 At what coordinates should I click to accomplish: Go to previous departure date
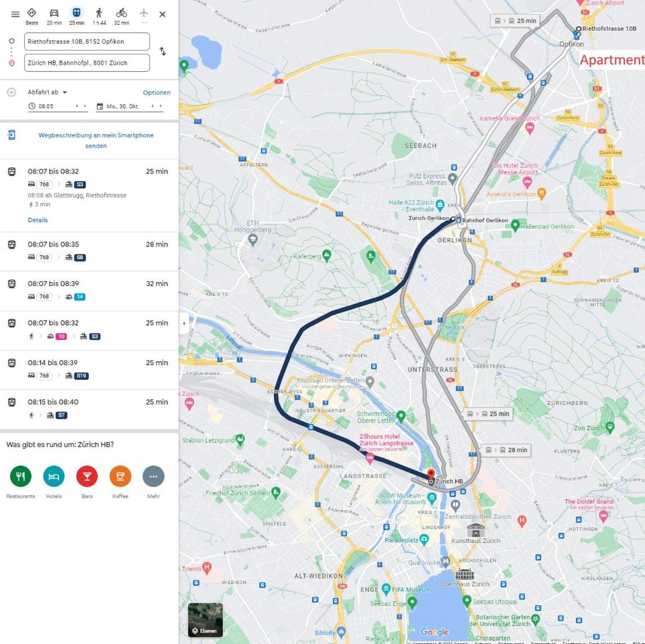point(152,106)
